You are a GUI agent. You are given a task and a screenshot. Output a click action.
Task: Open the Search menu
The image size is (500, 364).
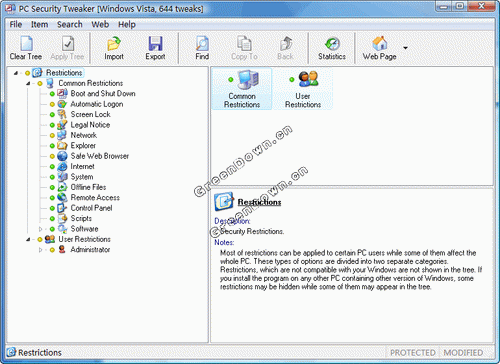[70, 25]
